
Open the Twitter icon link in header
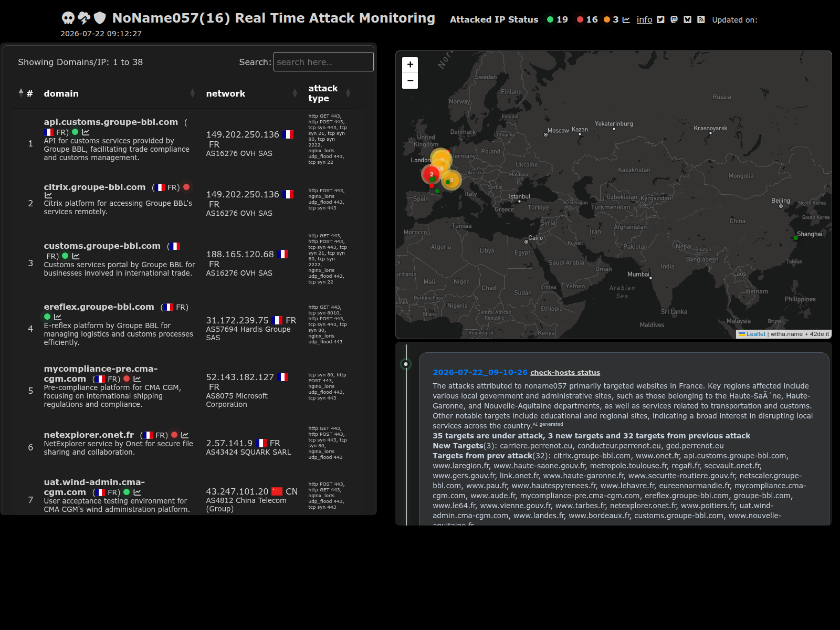tap(660, 19)
